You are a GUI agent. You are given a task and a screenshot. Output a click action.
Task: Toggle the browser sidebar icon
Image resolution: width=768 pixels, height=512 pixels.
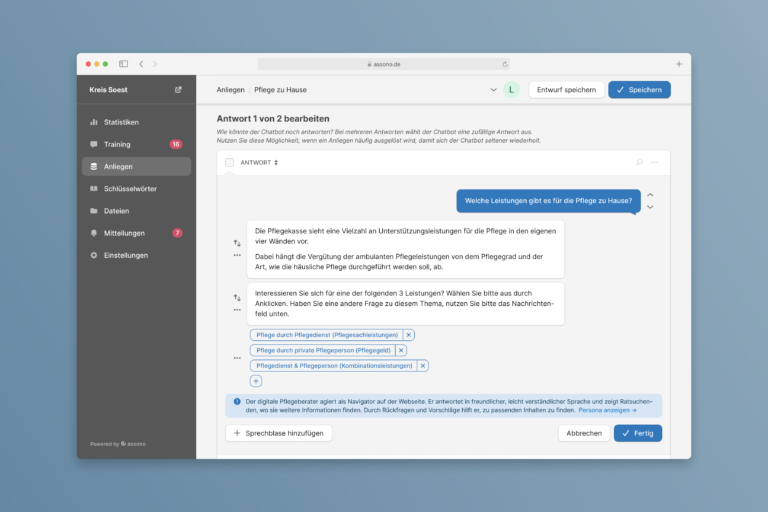(x=123, y=64)
